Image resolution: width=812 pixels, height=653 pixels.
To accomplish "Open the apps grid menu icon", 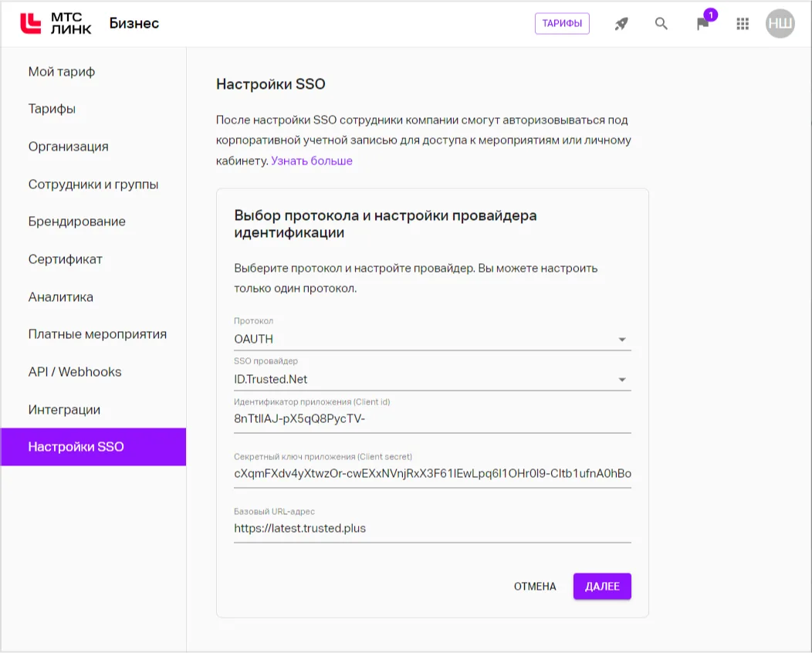I will click(742, 23).
